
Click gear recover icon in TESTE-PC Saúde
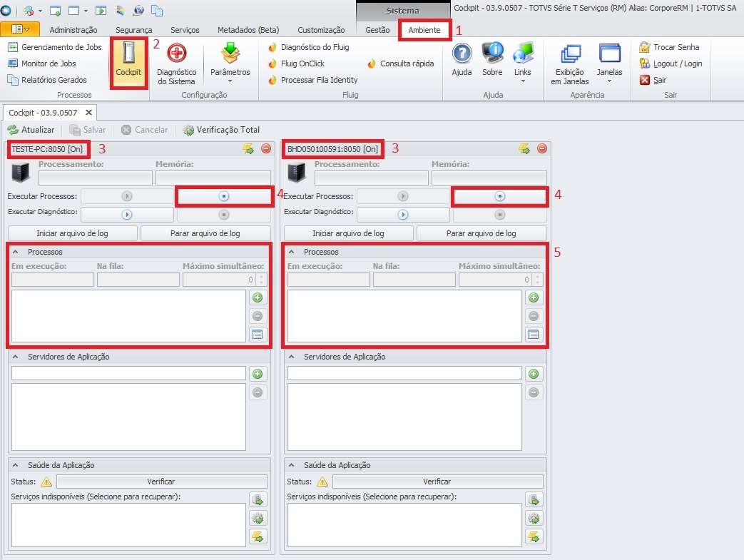[x=258, y=518]
